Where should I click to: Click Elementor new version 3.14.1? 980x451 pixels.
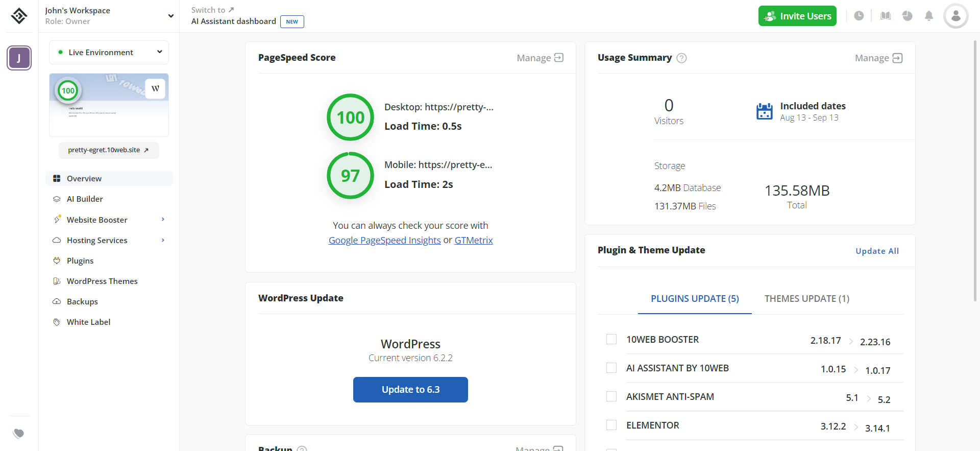[x=877, y=428]
